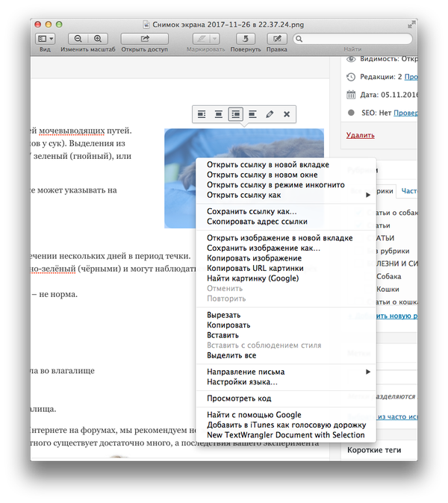
Task: Align image center in the image toolbar
Action: click(x=219, y=114)
